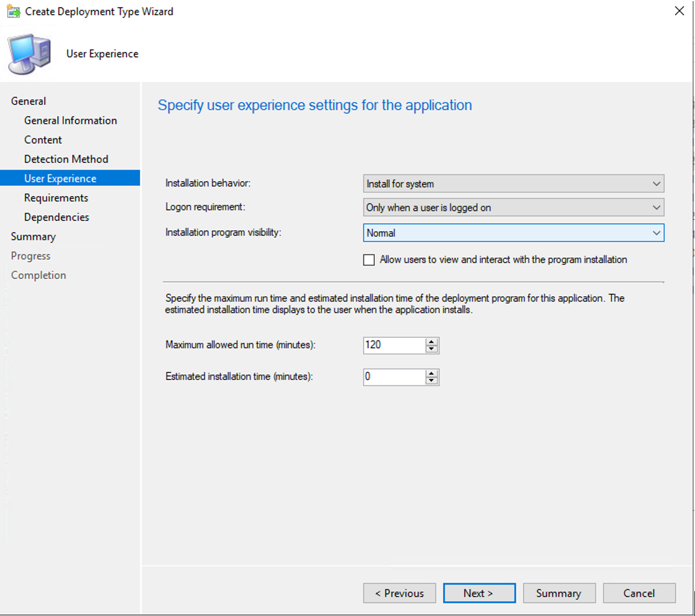Screen dimensions: 695x616
Task: Go to the Detection Method page
Action: [66, 159]
